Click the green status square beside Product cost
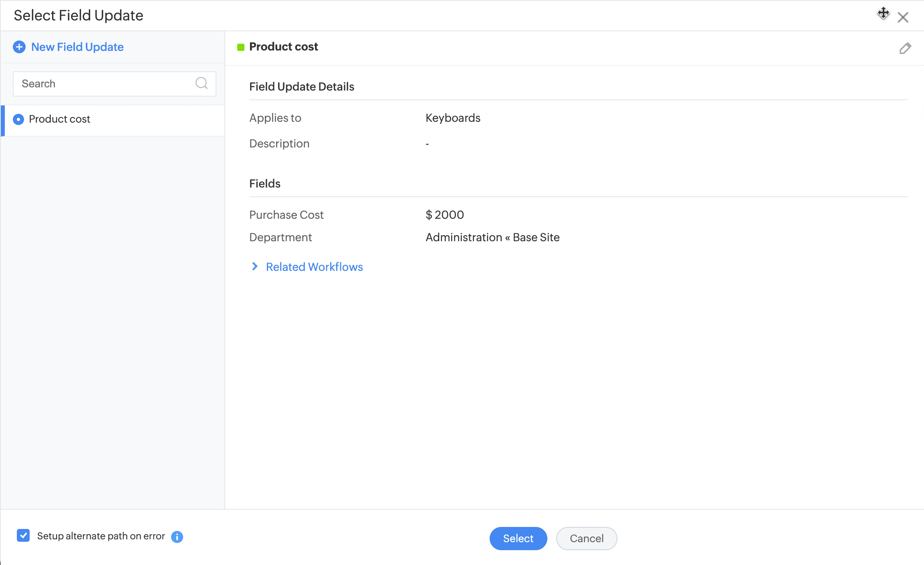Viewport: 924px width, 565px height. click(241, 47)
